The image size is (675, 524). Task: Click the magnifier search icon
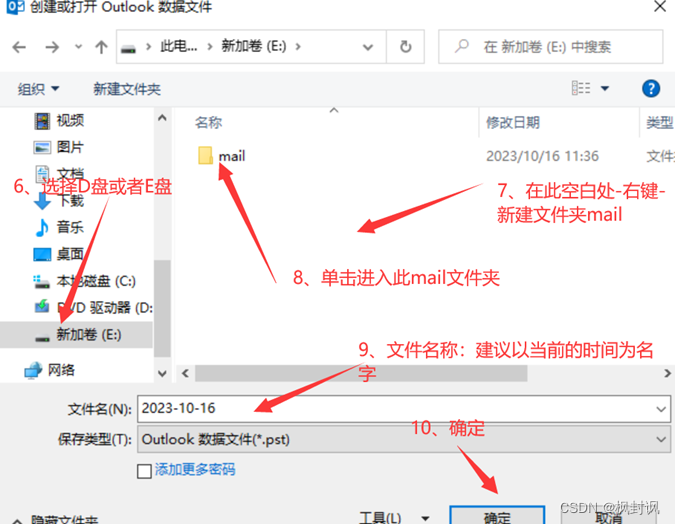click(461, 46)
